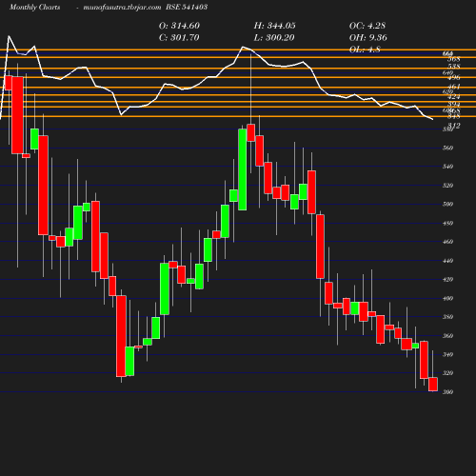Select the close value "C: 301.70"
Screen dimensions: 476x476
pyautogui.click(x=179, y=37)
